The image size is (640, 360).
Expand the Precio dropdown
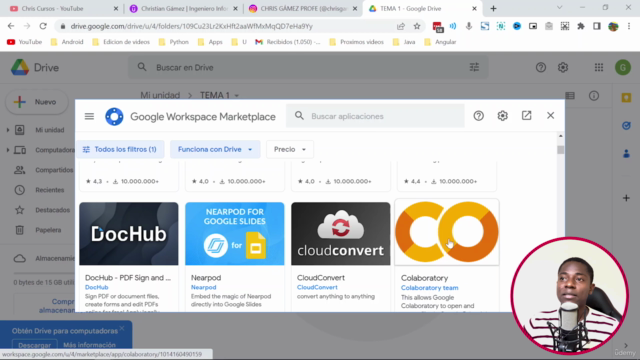pos(290,149)
